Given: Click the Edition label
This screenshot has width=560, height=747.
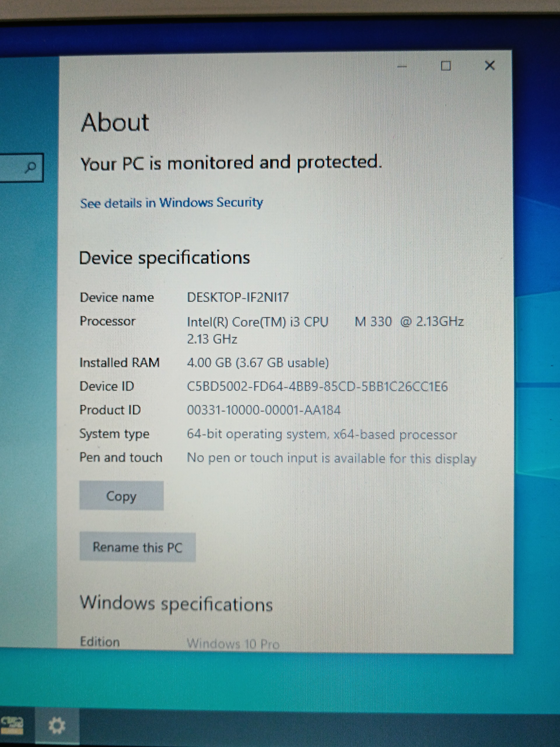Looking at the screenshot, I should (x=100, y=642).
